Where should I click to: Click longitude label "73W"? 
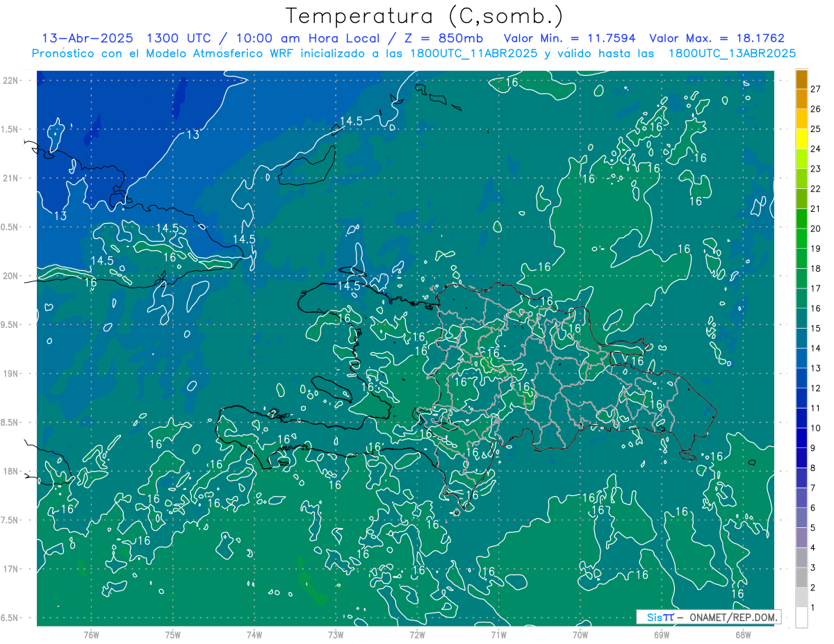click(336, 635)
